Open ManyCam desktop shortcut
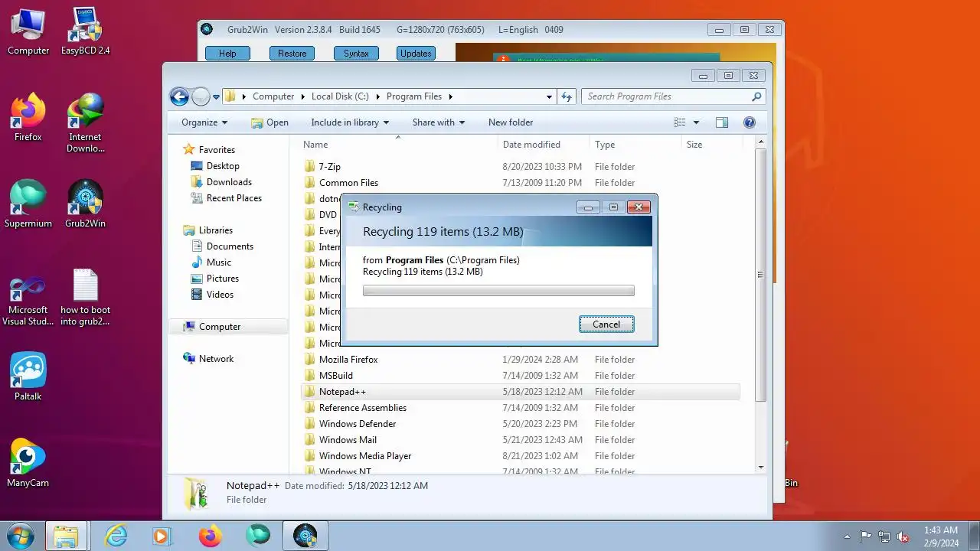The image size is (980, 551). (x=28, y=464)
